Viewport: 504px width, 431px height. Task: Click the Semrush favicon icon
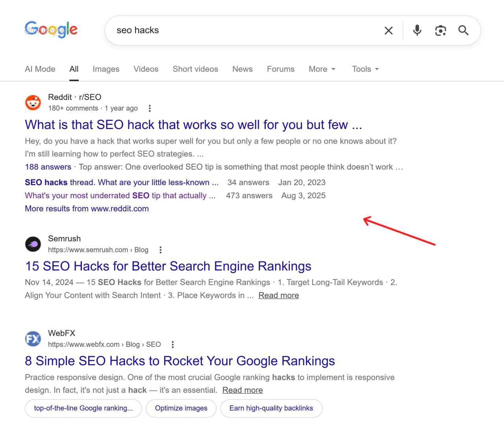click(33, 244)
